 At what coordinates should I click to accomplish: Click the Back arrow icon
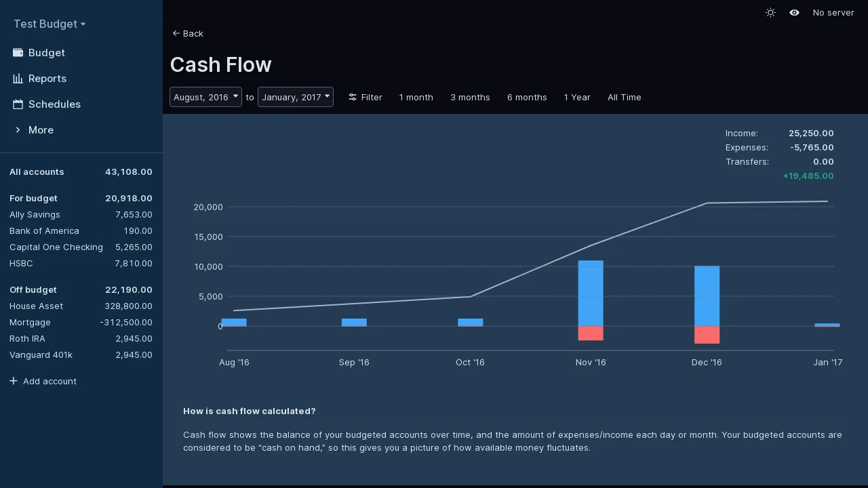tap(176, 33)
